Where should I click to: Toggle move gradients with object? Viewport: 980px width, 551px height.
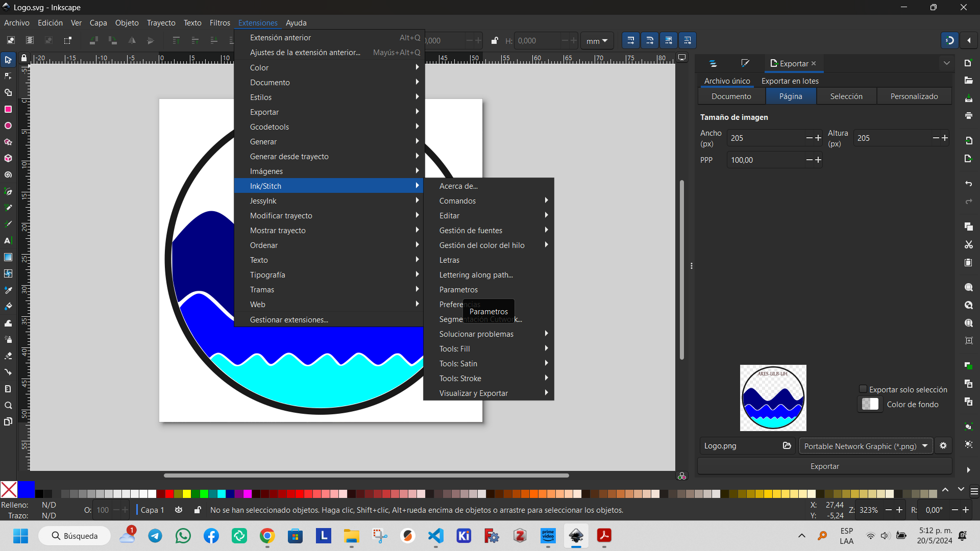[669, 40]
